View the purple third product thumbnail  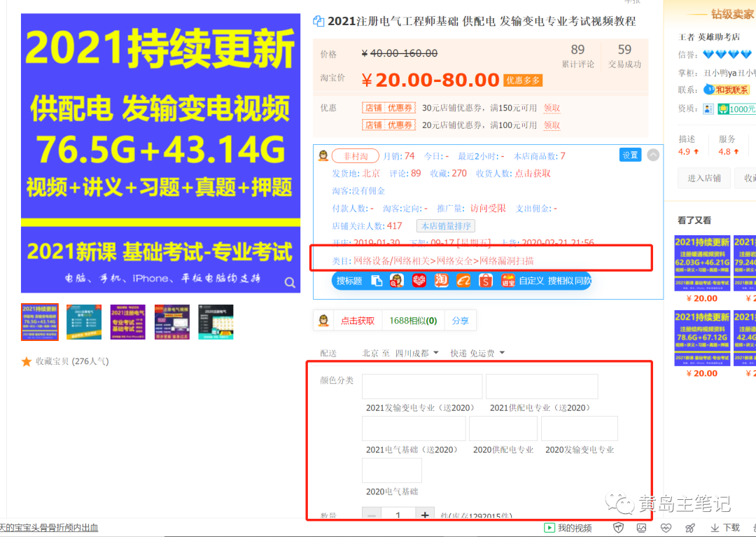click(x=128, y=322)
